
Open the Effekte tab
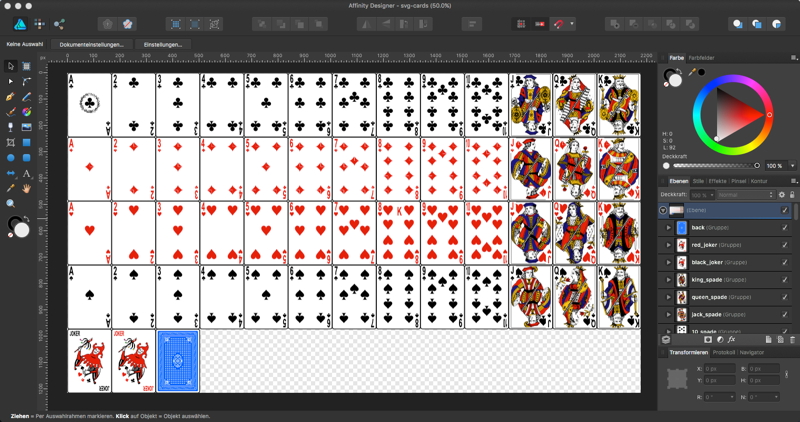[717, 181]
